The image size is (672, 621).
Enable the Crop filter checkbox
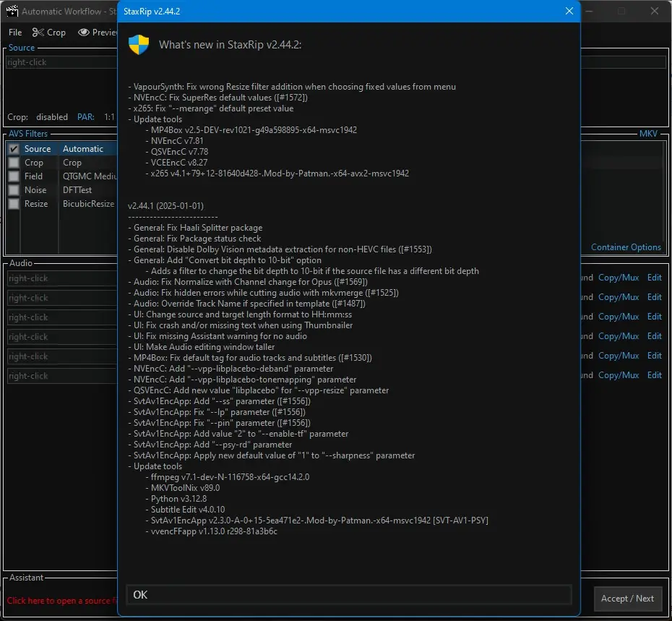click(x=14, y=163)
